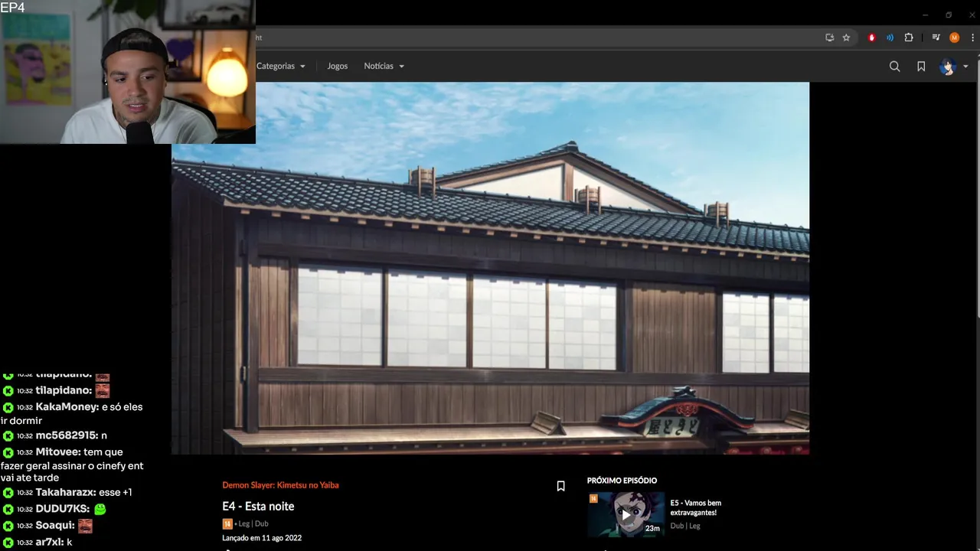Click the Mitovee chat message
980x551 pixels.
point(72,465)
